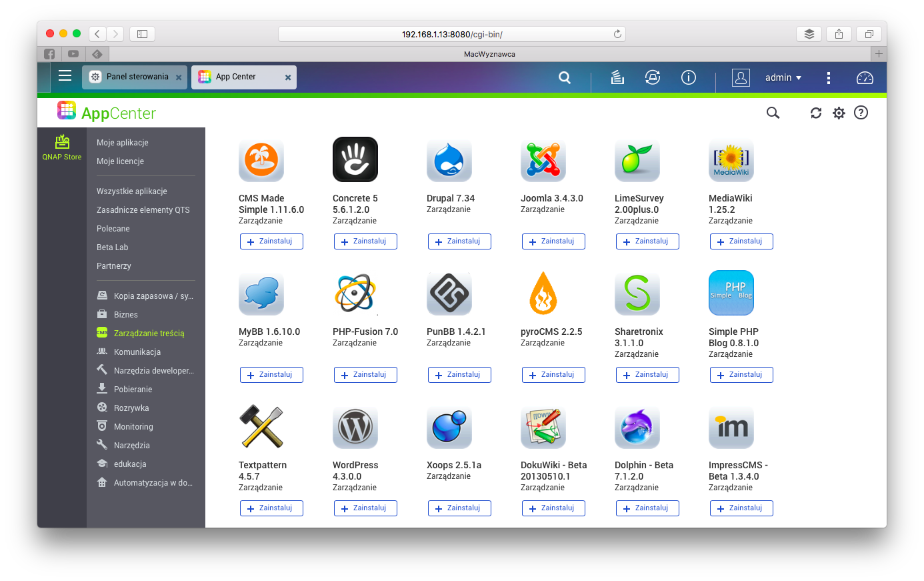Screen dimensions: 924x581
Task: Open the Concrete 5 hand icon
Action: coord(355,159)
